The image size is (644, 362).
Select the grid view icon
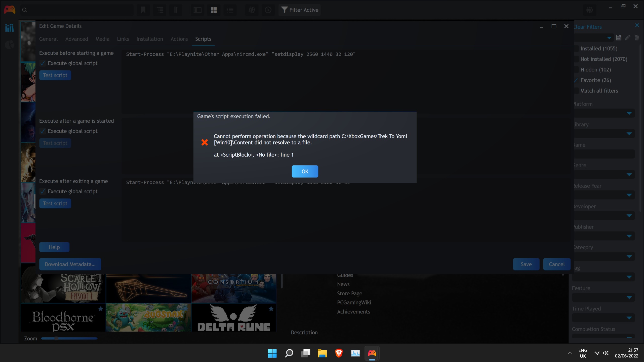point(214,10)
